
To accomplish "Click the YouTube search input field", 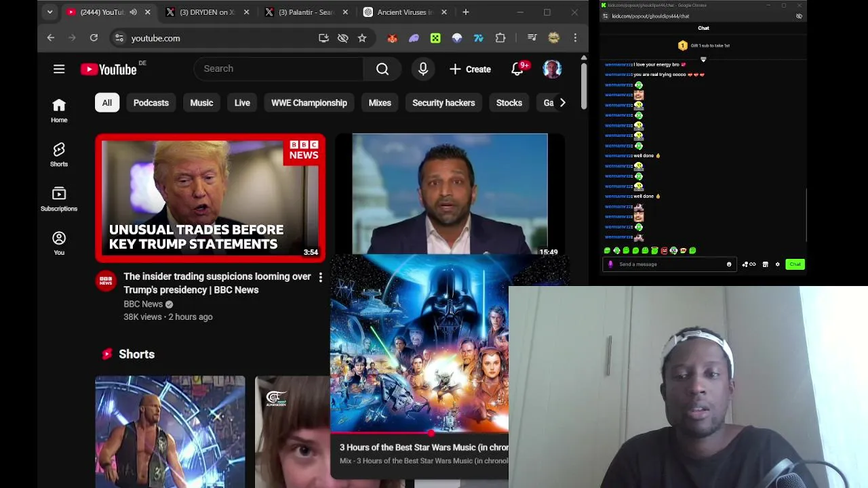I will [x=279, y=68].
